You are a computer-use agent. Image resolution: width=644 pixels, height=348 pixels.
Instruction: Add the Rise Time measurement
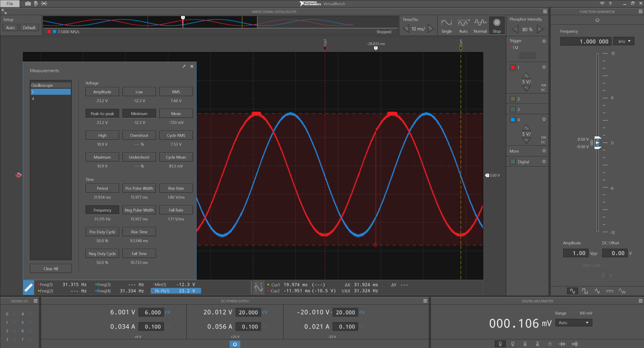(x=139, y=232)
